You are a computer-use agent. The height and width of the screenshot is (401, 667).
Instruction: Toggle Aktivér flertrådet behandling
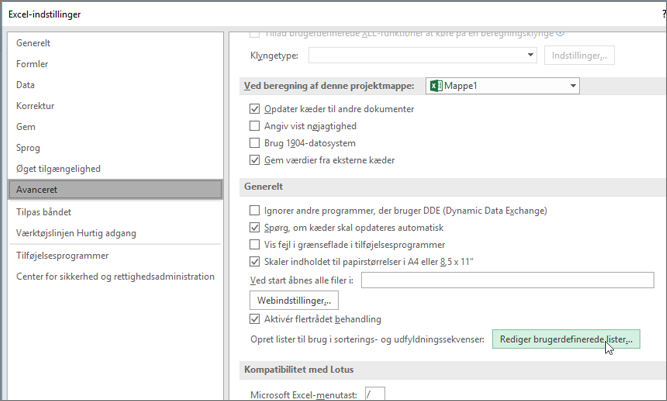254,319
